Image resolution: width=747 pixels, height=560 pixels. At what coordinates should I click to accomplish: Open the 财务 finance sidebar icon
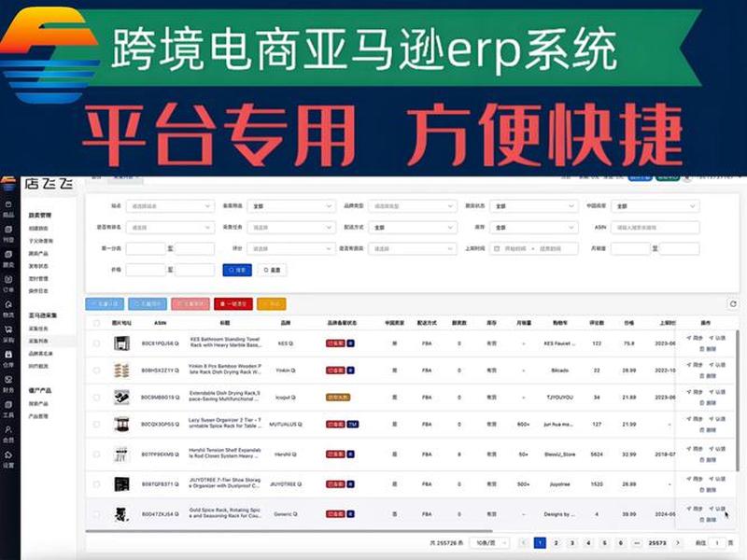tap(8, 380)
